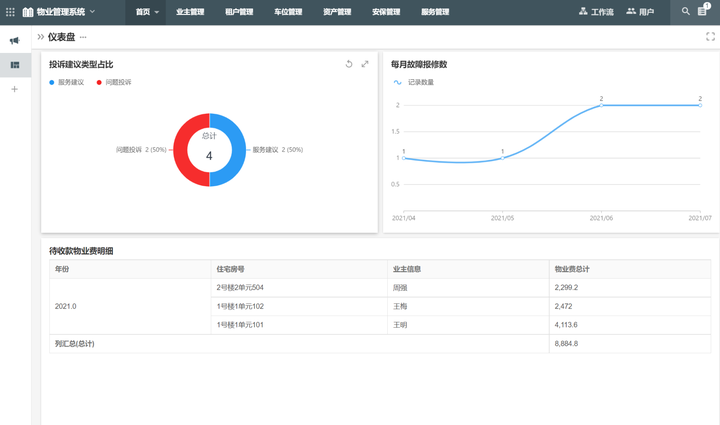Go to 业主管理 menu

[x=190, y=12]
